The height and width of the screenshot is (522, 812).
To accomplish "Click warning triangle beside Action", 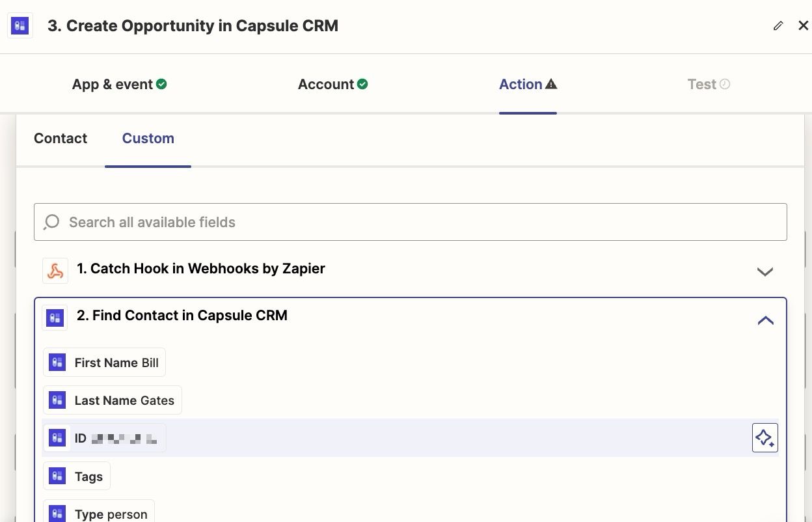I will point(551,84).
